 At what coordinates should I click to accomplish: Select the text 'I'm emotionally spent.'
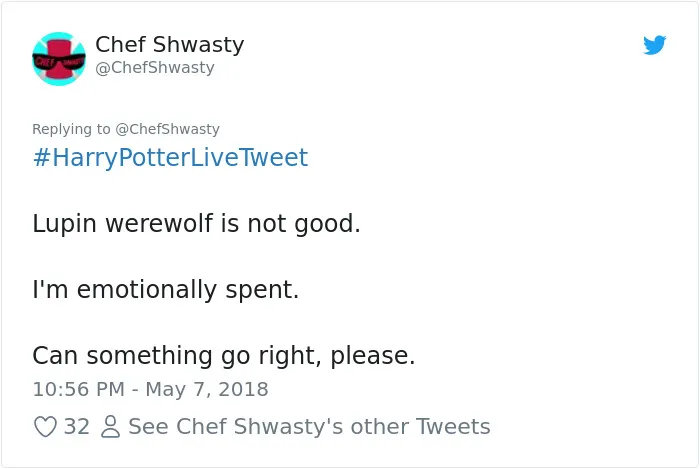tap(166, 289)
